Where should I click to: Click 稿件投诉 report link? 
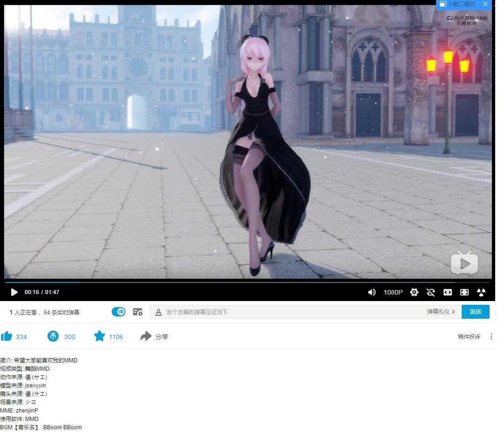click(469, 337)
